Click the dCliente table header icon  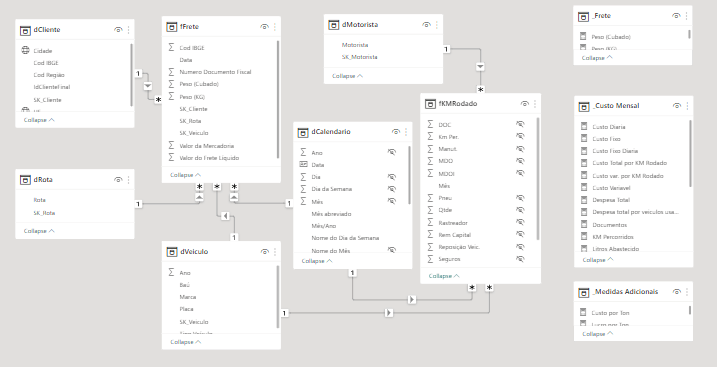tap(25, 31)
